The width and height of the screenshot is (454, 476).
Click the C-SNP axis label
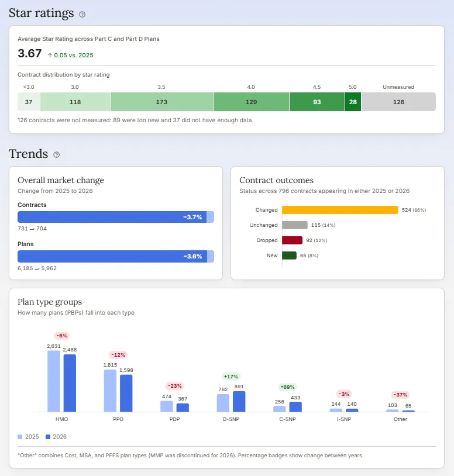(x=288, y=419)
